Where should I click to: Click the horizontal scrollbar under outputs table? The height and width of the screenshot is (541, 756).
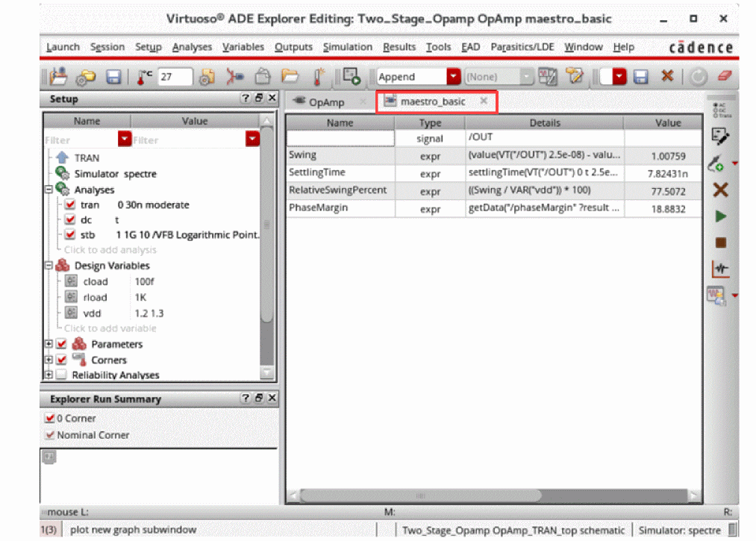[493, 495]
